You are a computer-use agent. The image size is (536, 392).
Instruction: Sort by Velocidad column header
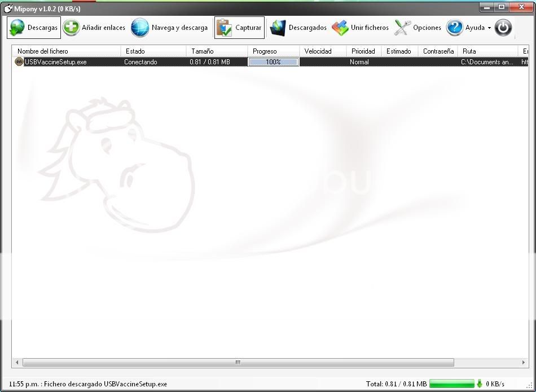tap(323, 51)
